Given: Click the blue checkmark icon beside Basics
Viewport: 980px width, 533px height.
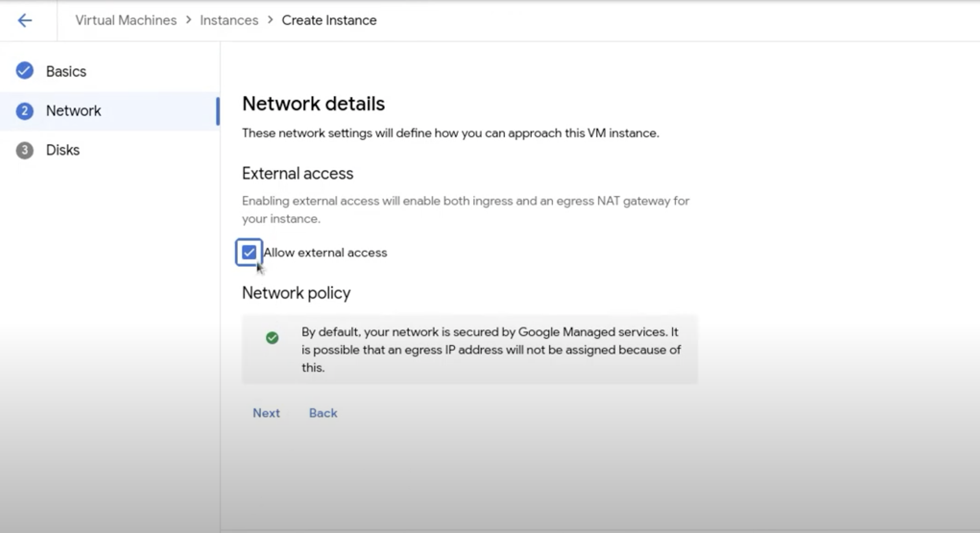Looking at the screenshot, I should (x=24, y=71).
